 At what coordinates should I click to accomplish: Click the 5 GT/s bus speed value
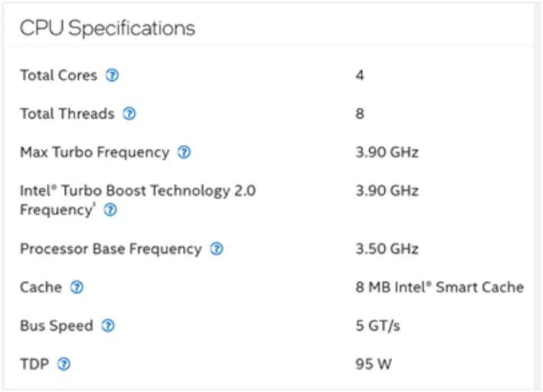(378, 326)
